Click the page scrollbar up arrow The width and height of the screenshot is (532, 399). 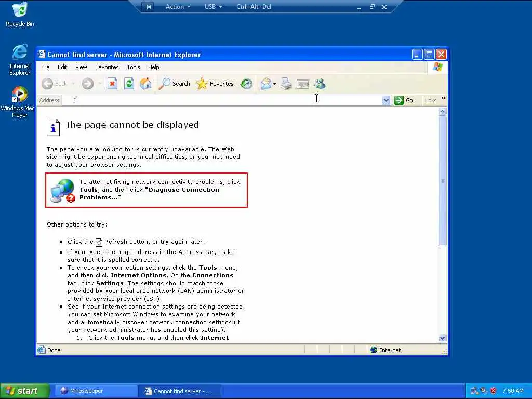[x=442, y=111]
